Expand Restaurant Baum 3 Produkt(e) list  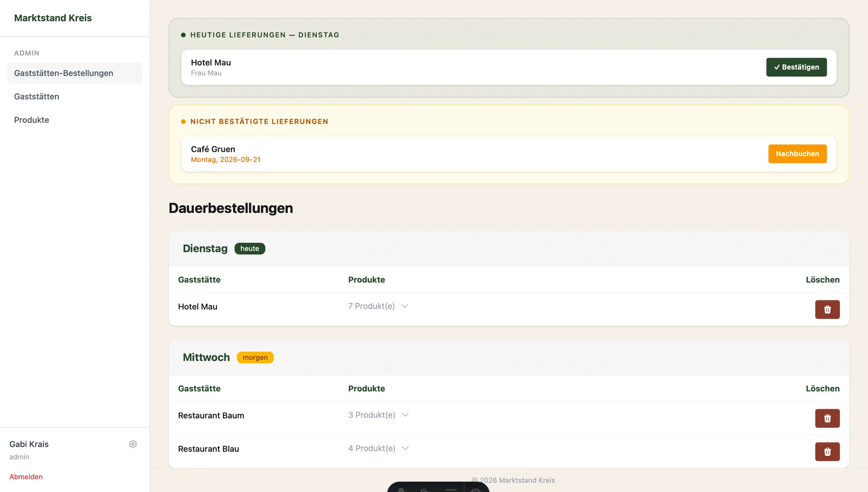coord(379,415)
